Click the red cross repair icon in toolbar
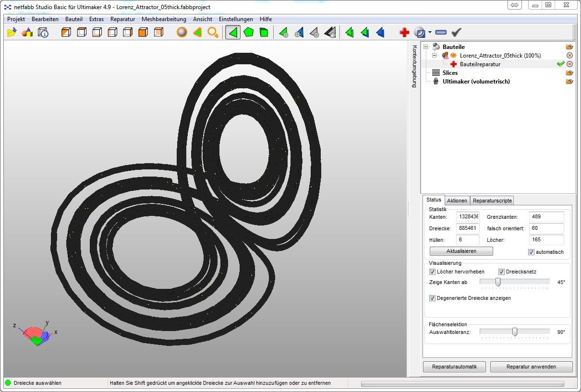Viewport: 581px width, 392px height. [404, 33]
